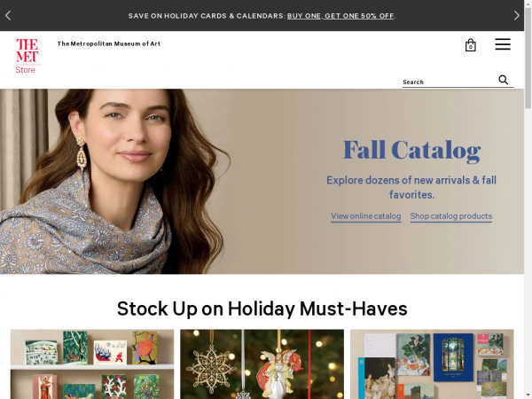Click Shop catalog products link

pos(451,216)
